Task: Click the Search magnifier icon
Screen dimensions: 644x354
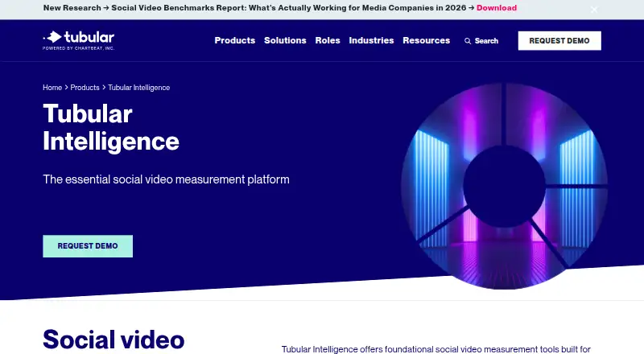Action: (468, 41)
